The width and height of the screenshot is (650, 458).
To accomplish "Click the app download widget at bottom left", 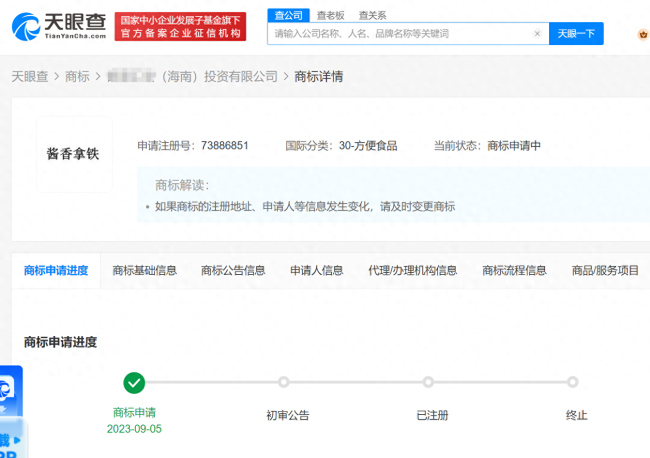I will (x=10, y=441).
